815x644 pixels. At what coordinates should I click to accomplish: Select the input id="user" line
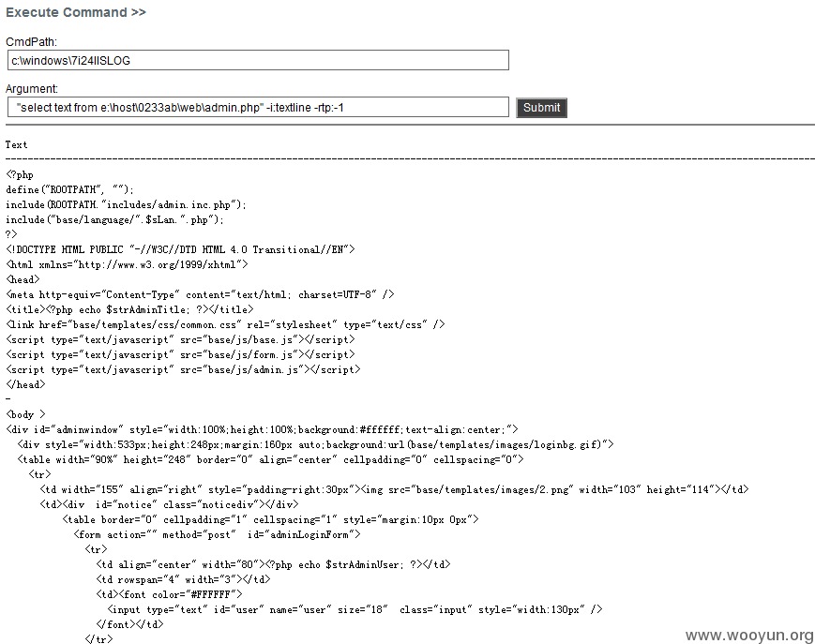pos(355,609)
